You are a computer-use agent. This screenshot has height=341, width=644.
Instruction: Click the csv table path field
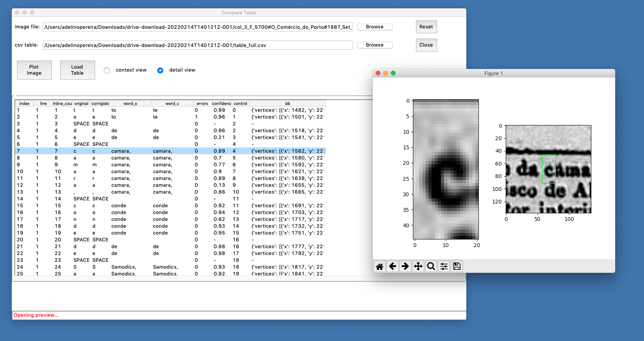(x=197, y=45)
